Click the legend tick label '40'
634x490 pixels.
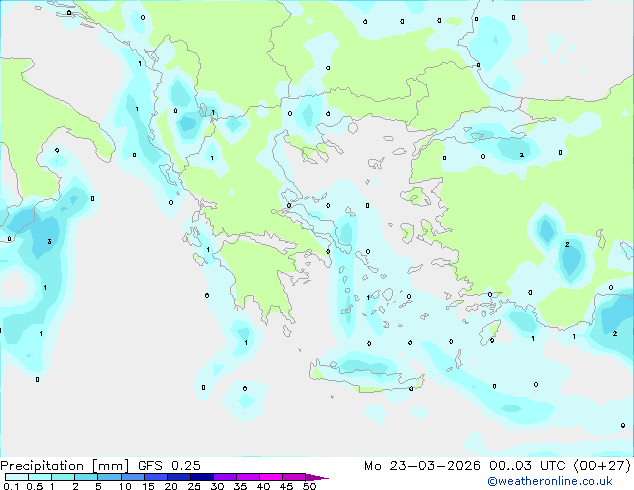(x=263, y=486)
